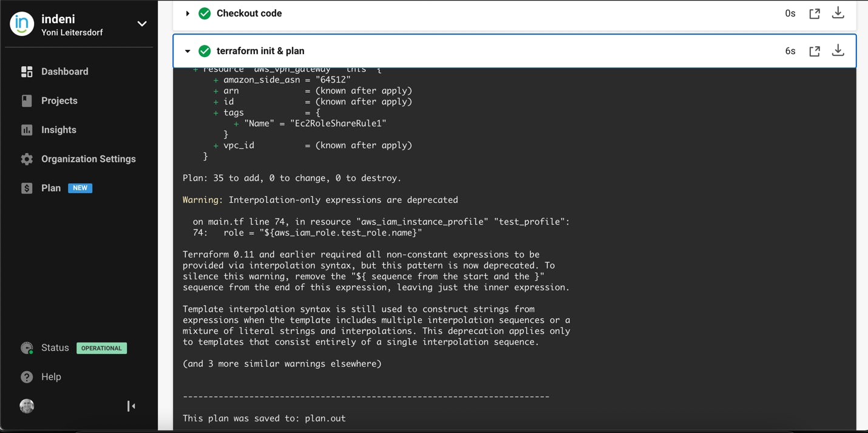This screenshot has height=433, width=868.
Task: Click the Organization Settings gear icon
Action: tap(27, 159)
